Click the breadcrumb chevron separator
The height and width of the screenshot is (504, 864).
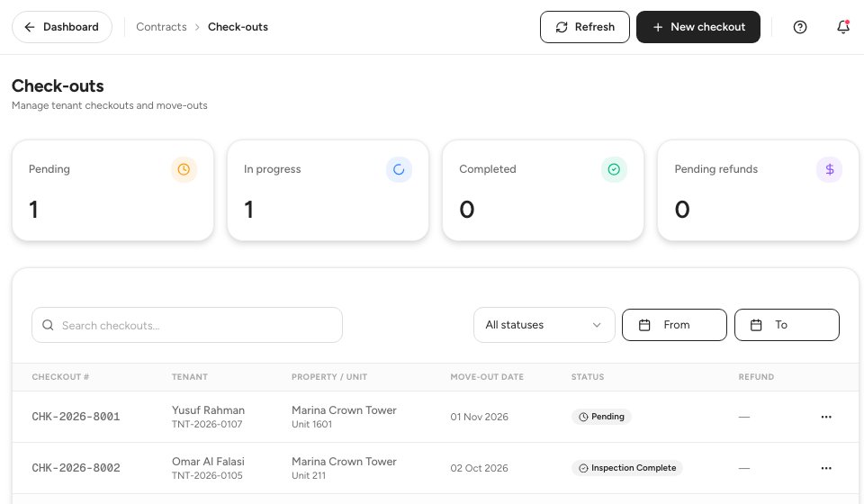(197, 27)
